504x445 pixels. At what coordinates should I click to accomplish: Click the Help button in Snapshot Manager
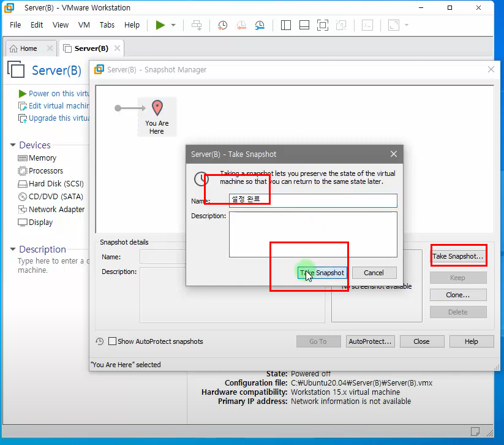(x=472, y=341)
